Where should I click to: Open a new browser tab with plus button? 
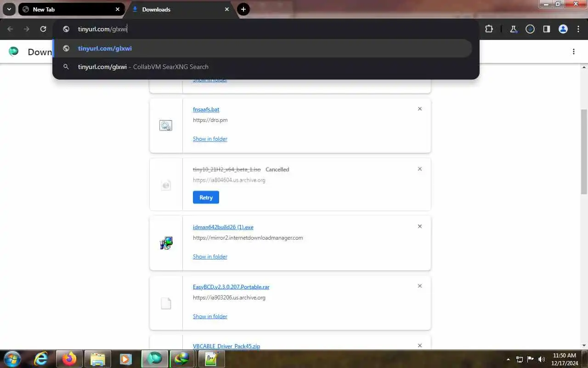tap(243, 9)
